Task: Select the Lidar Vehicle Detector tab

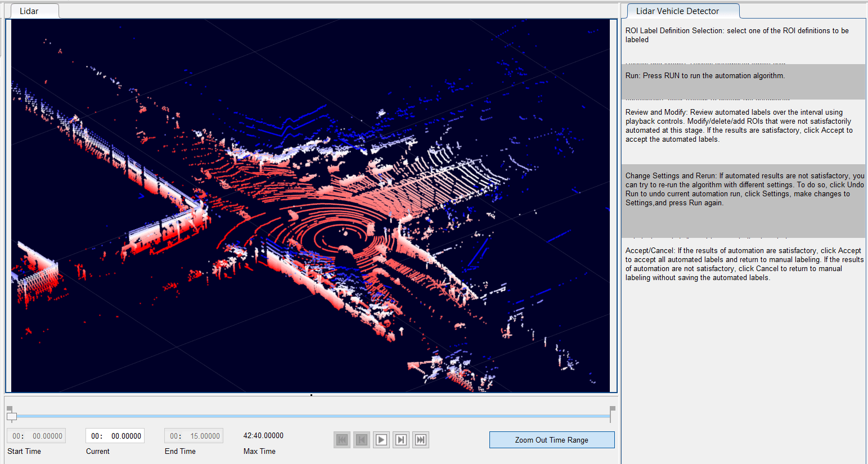Action: (x=677, y=11)
